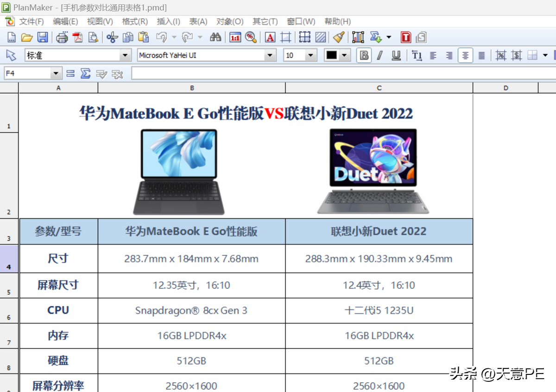Image resolution: width=556 pixels, height=392 pixels.
Task: Apply currency number format icon
Action: point(517,56)
